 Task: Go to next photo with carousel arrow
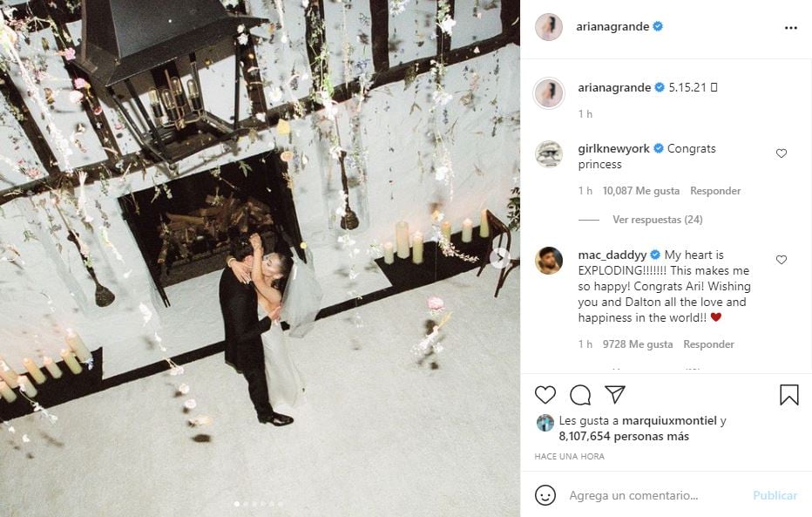tap(499, 257)
